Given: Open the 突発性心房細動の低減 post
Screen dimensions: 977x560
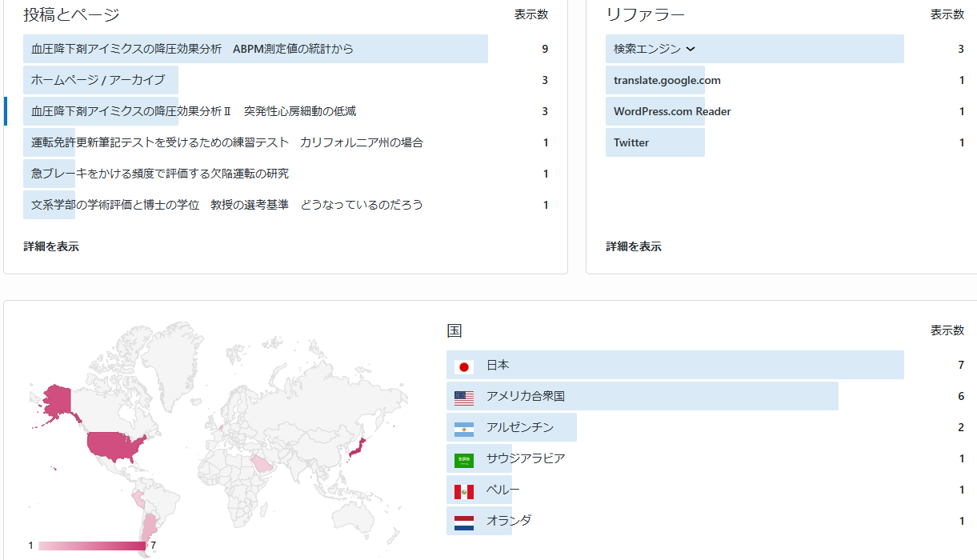Looking at the screenshot, I should (193, 111).
